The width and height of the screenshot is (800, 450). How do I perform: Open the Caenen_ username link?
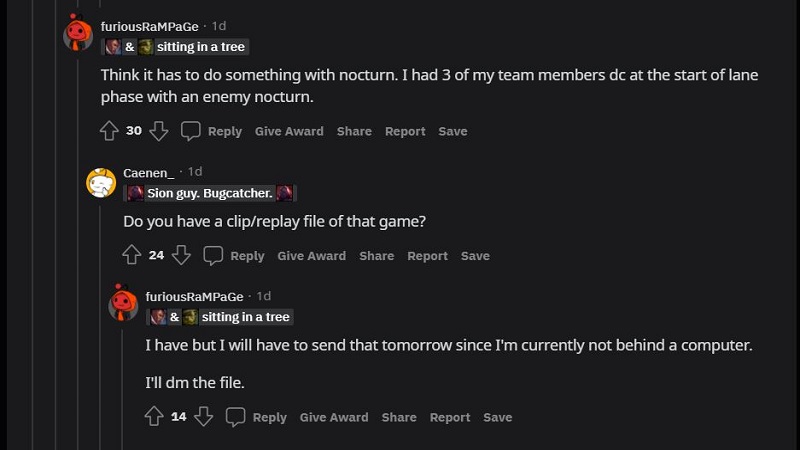point(148,172)
